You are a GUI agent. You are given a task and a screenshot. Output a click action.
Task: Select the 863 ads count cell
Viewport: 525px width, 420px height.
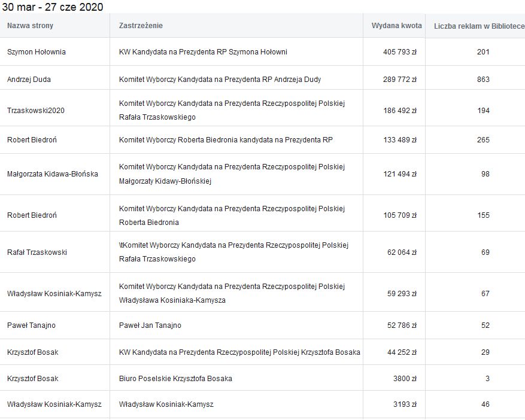click(x=483, y=80)
